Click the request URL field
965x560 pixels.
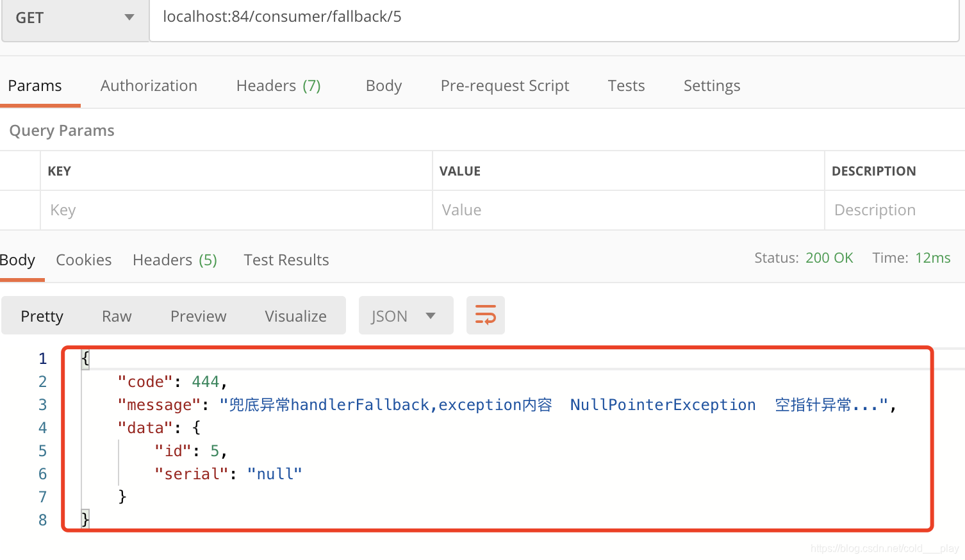[x=554, y=19]
